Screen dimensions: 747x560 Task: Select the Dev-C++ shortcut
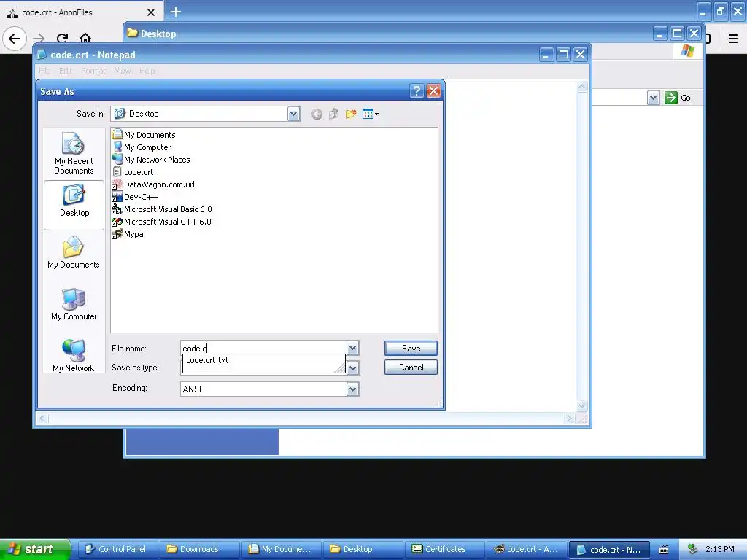135,197
